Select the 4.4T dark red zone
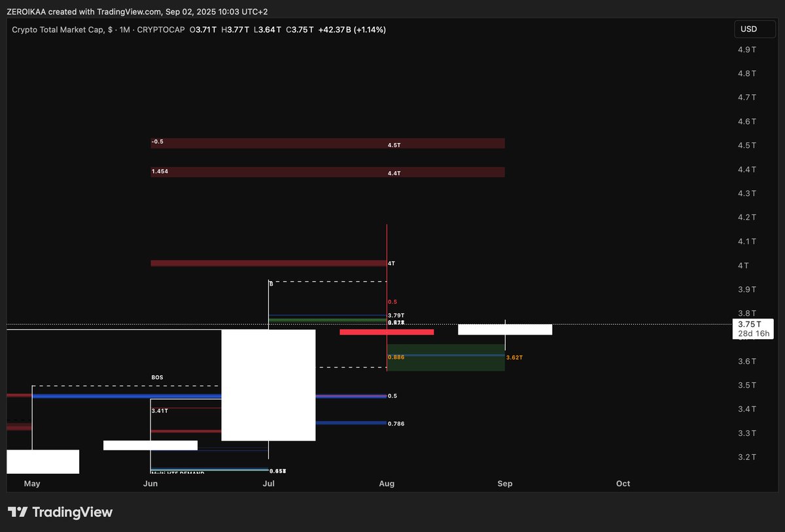The image size is (785, 532). click(327, 172)
